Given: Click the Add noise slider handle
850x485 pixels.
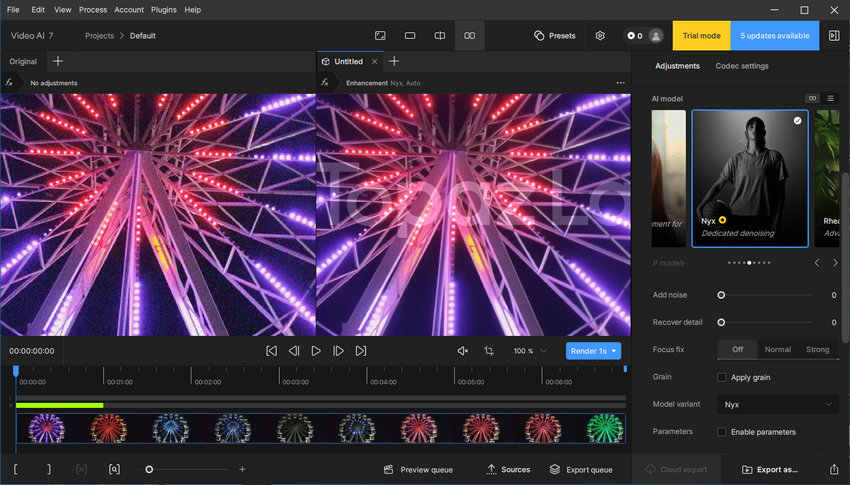Looking at the screenshot, I should [x=721, y=295].
